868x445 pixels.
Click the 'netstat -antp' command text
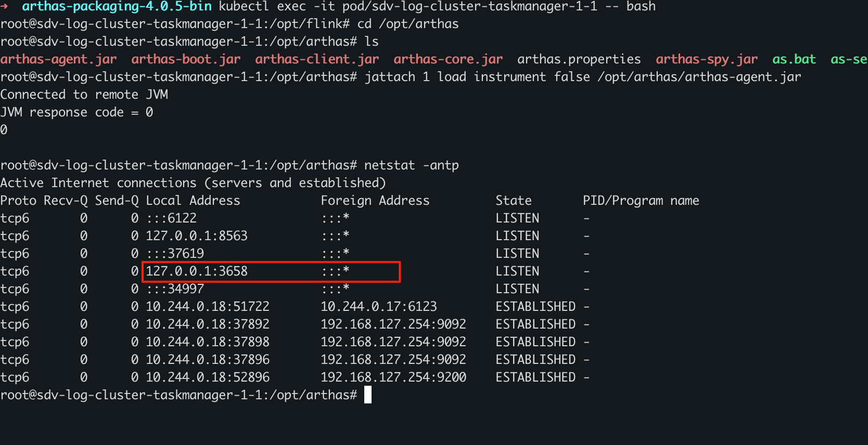(x=411, y=165)
